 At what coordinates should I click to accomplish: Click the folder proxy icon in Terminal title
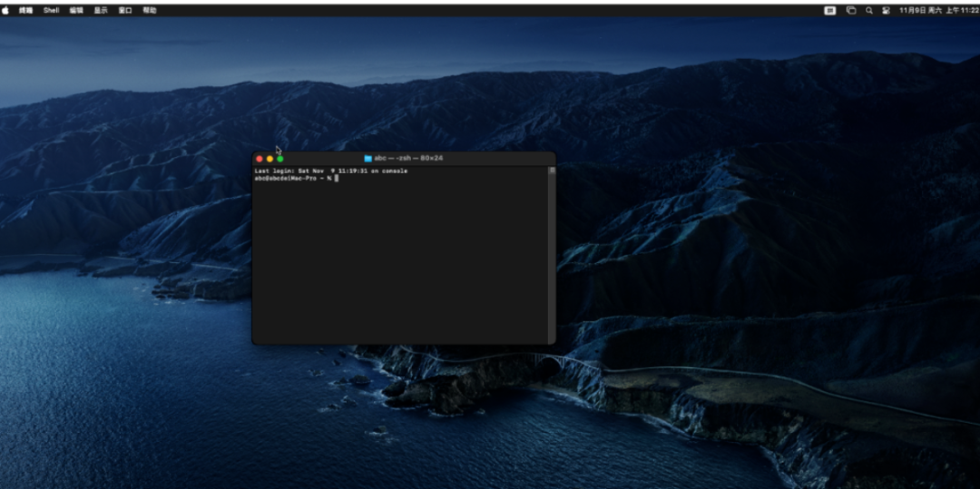tap(368, 159)
